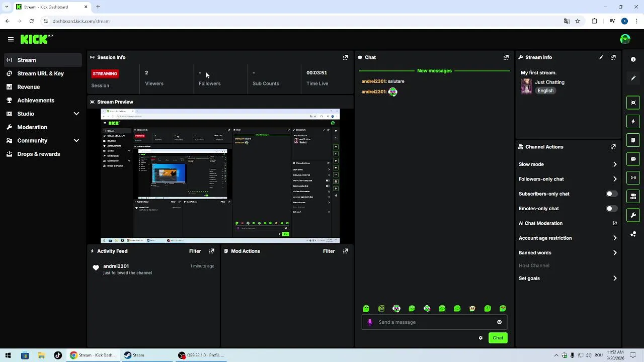The height and width of the screenshot is (362, 644).
Task: Expand the Studio menu section
Action: tap(42, 114)
